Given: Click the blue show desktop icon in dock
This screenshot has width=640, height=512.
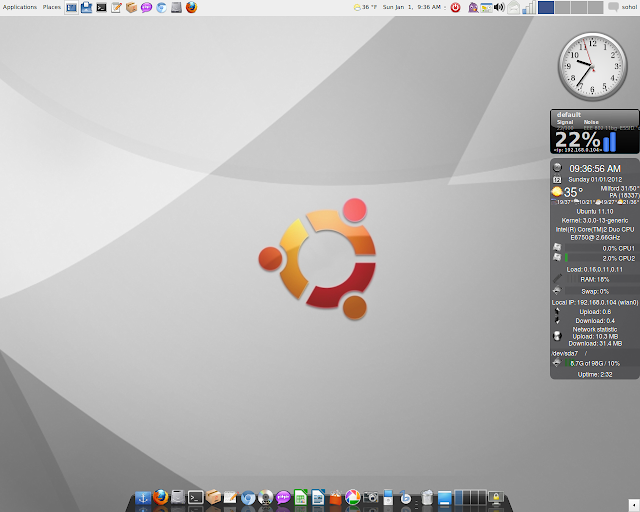Looking at the screenshot, I should tap(444, 498).
